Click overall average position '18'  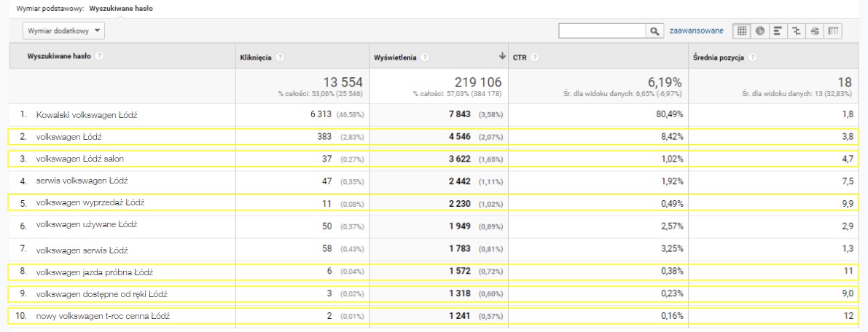[846, 82]
